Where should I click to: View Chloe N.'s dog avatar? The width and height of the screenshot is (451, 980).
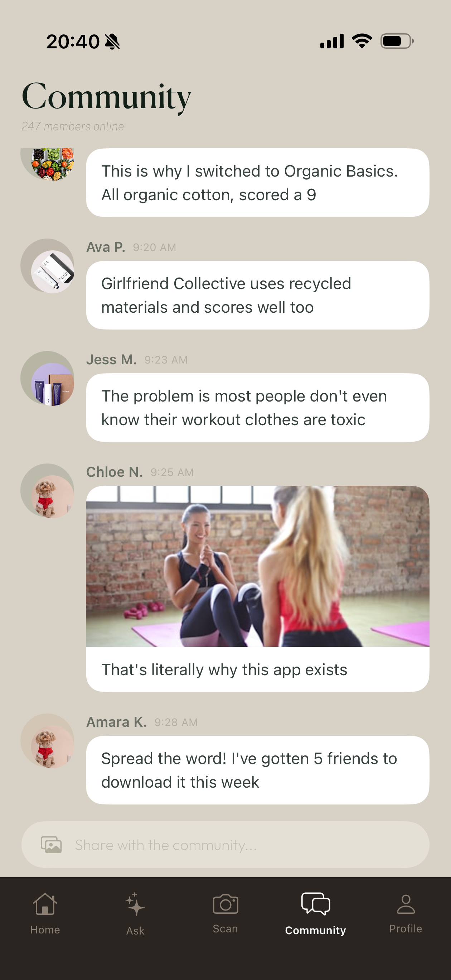[47, 490]
